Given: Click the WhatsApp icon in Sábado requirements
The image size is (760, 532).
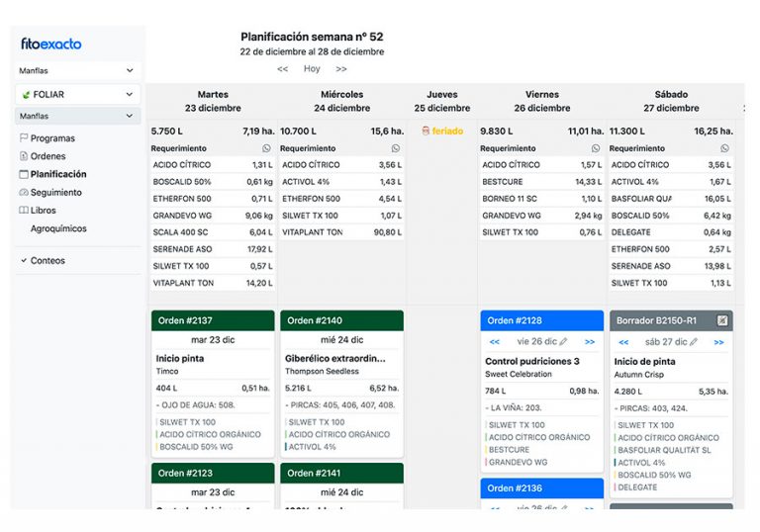Looking at the screenshot, I should pyautogui.click(x=725, y=148).
